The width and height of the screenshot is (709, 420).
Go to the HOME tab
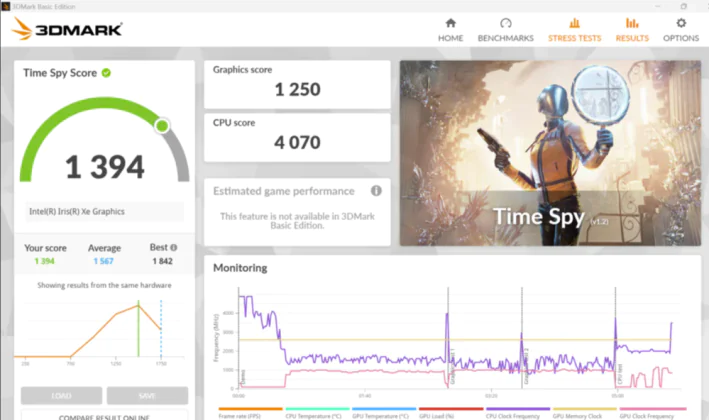(x=450, y=30)
